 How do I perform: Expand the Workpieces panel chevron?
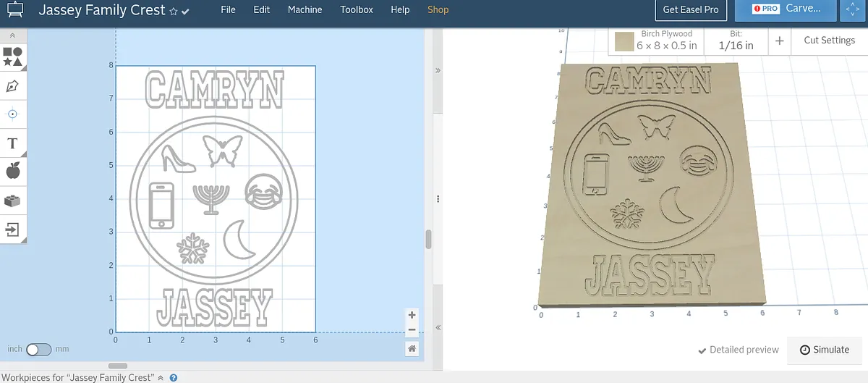(x=161, y=378)
